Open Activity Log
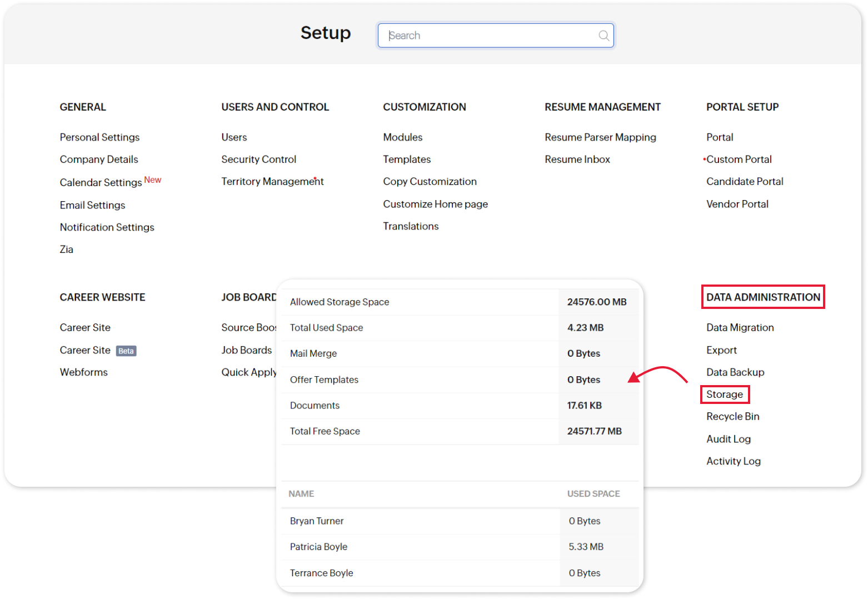This screenshot has width=868, height=599. pos(734,461)
